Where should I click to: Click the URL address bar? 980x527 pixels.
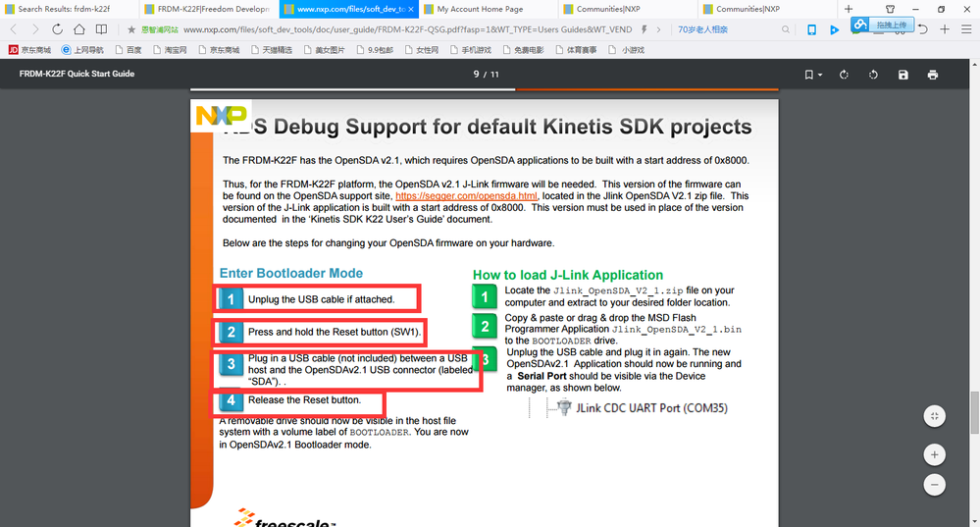(409, 29)
